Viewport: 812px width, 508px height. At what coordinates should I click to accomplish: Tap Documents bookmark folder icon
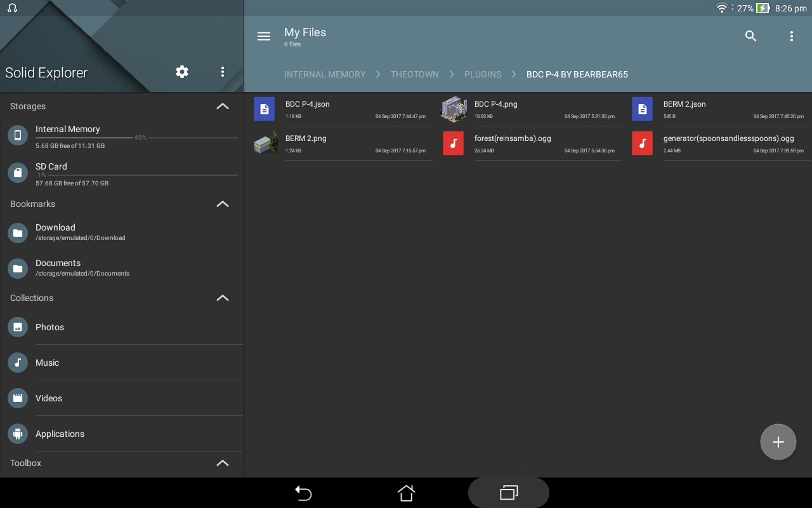click(18, 269)
